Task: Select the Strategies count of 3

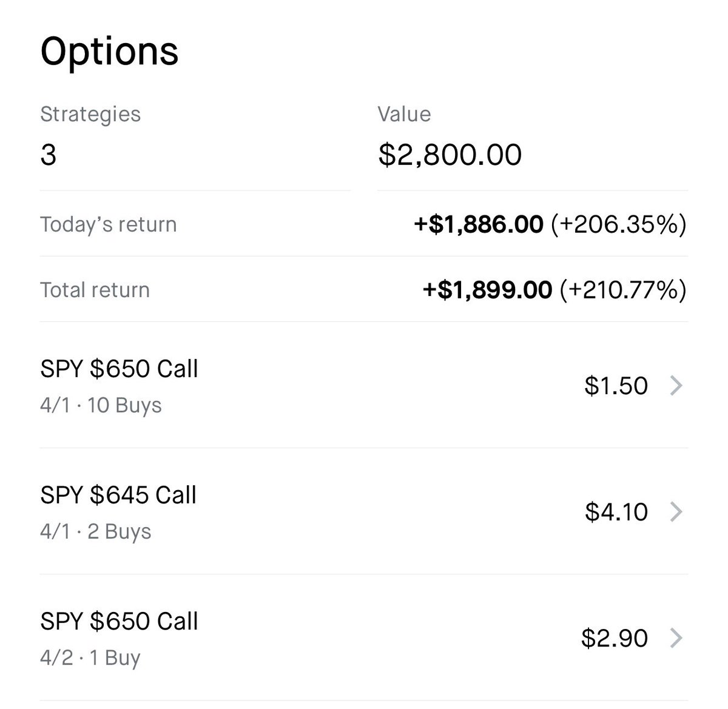Action: pyautogui.click(x=49, y=155)
